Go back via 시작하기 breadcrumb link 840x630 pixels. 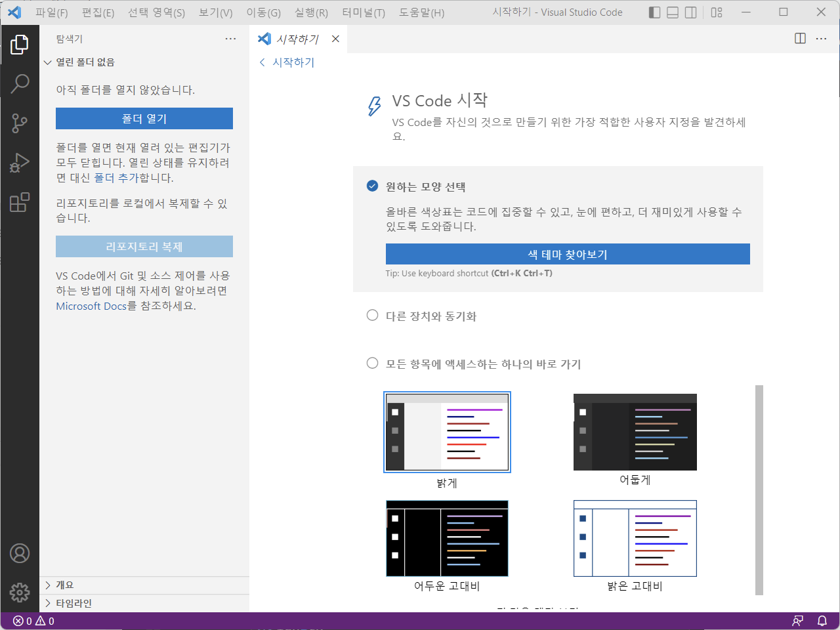(287, 62)
